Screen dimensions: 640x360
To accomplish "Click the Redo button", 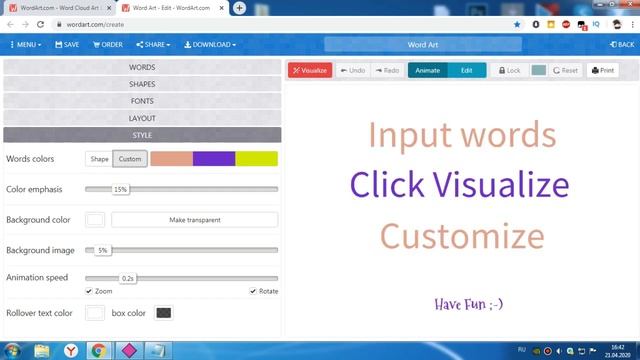I will point(387,70).
